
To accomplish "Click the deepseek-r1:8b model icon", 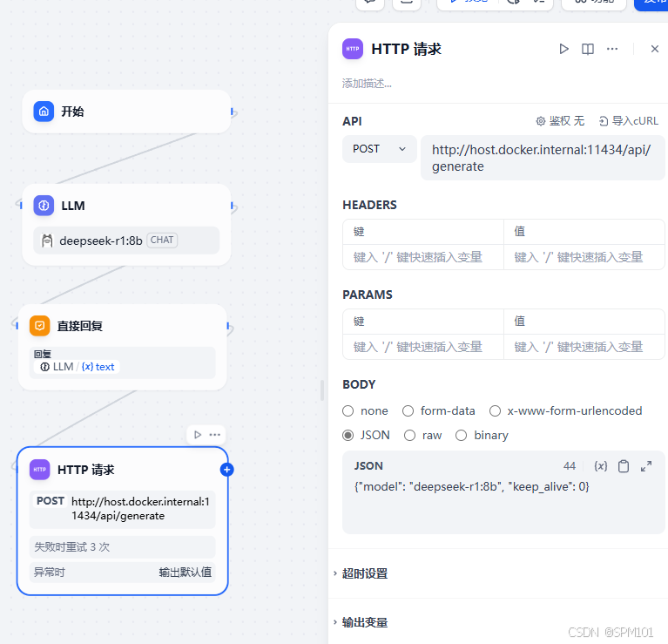I will (47, 241).
